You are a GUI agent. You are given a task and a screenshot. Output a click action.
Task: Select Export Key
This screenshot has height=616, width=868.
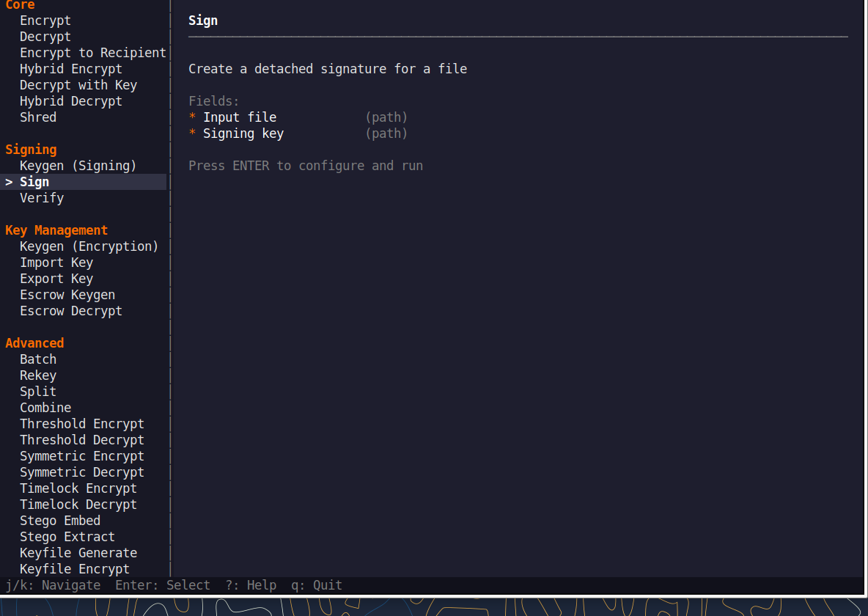[56, 278]
